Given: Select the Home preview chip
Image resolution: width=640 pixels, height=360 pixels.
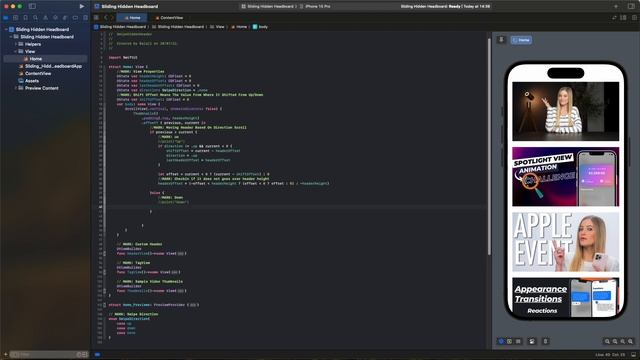Looking at the screenshot, I should 521,40.
